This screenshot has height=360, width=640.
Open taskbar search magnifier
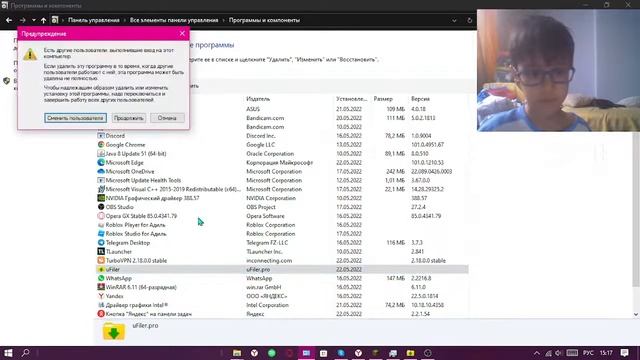[x=25, y=353]
